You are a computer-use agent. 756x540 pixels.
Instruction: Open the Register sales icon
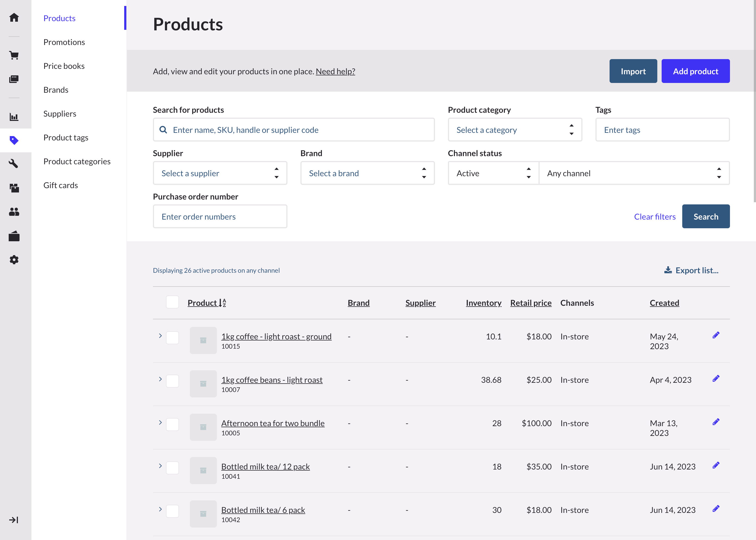(14, 79)
